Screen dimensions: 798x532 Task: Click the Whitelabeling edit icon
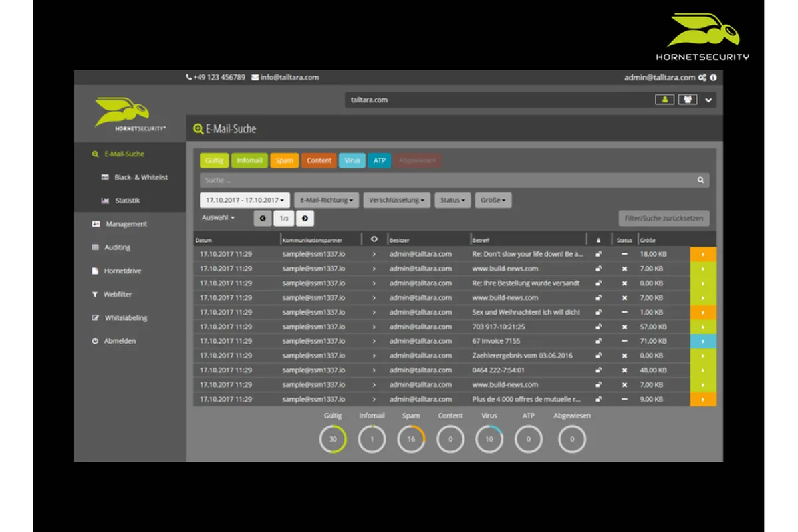click(96, 318)
